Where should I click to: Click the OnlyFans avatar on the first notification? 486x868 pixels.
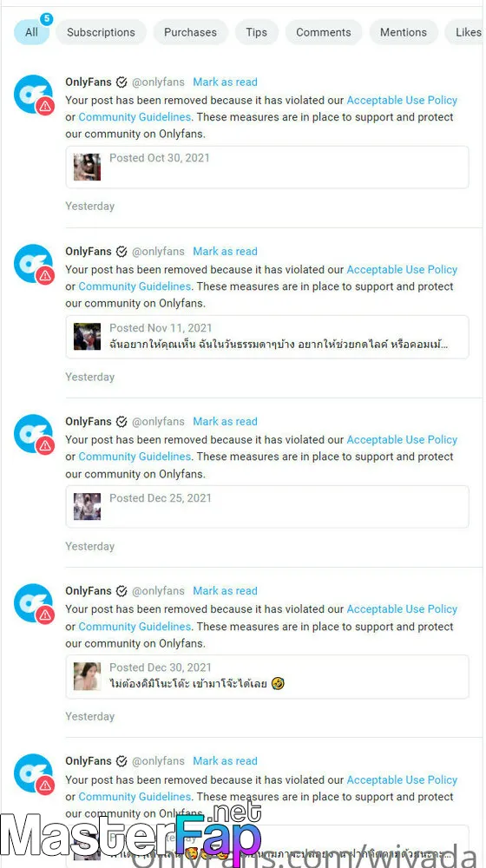pyautogui.click(x=33, y=94)
